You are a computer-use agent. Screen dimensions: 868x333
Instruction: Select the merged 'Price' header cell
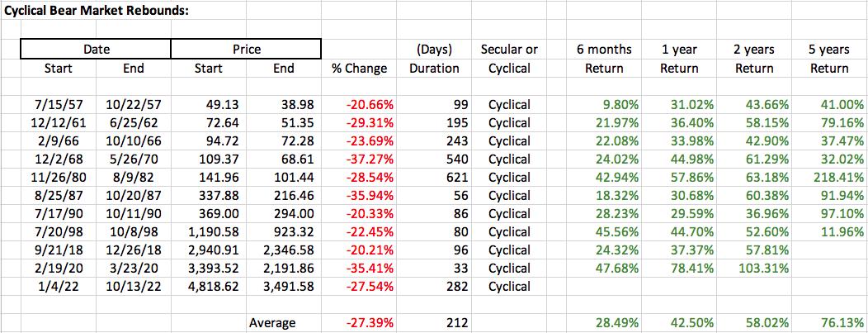click(x=246, y=50)
